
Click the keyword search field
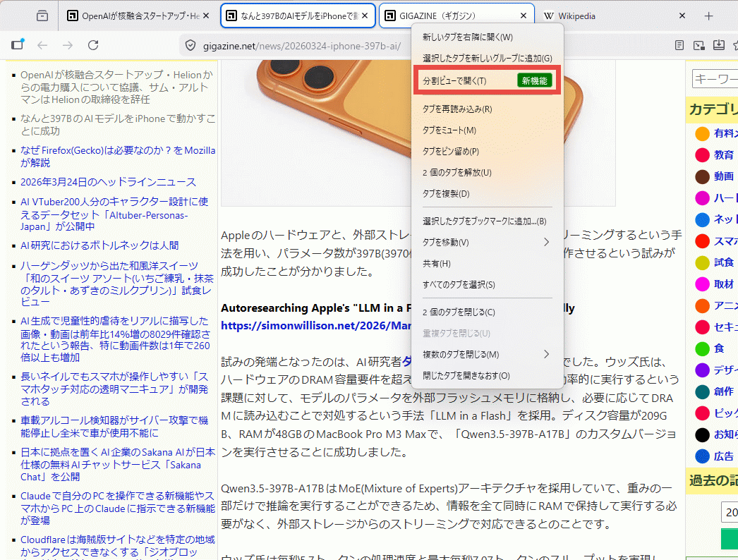(x=714, y=78)
